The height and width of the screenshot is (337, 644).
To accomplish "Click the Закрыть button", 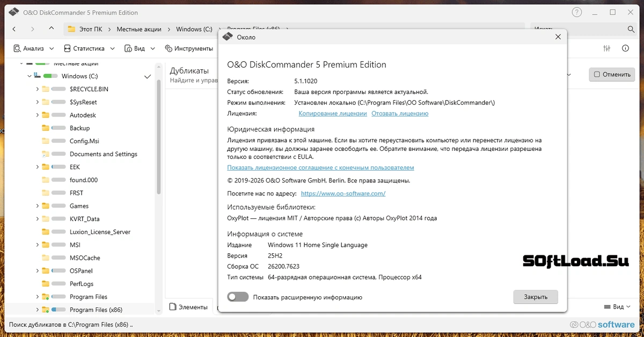I will (536, 297).
